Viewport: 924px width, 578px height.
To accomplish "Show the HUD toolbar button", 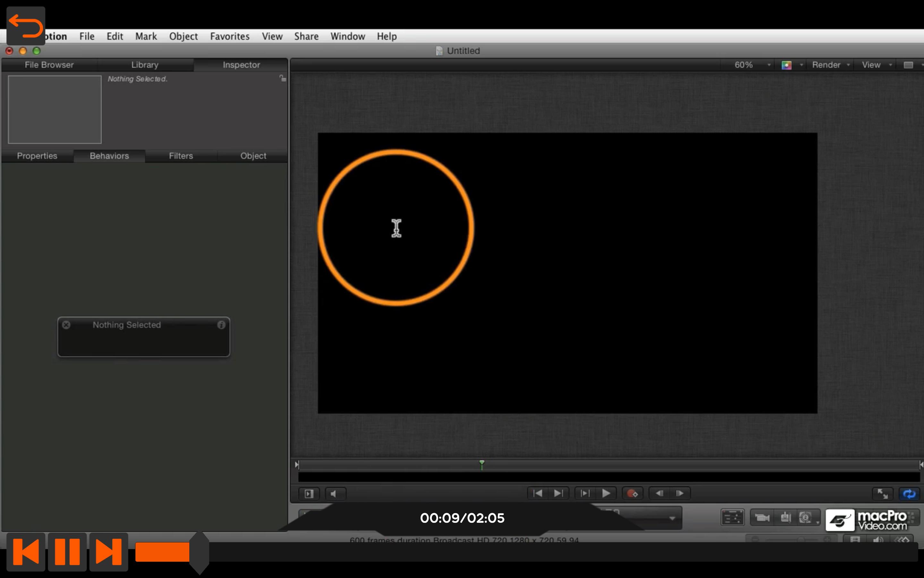I will pyautogui.click(x=732, y=518).
